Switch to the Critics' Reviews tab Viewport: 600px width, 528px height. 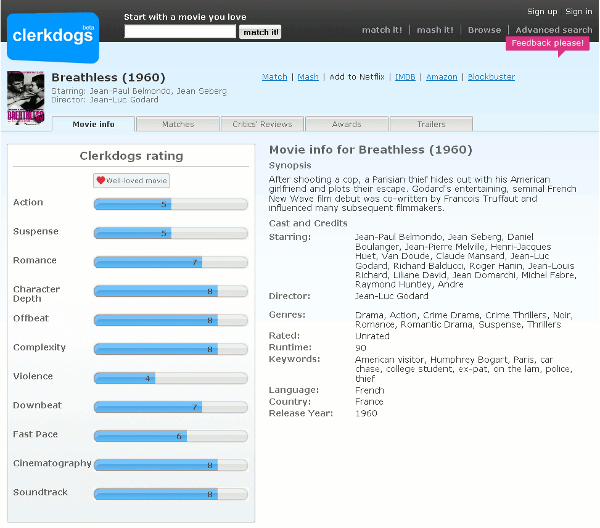pyautogui.click(x=262, y=124)
